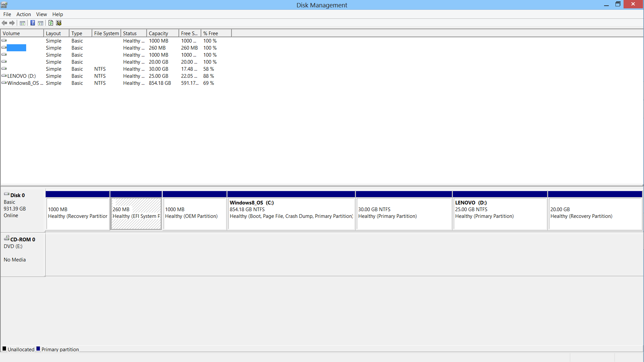The width and height of the screenshot is (644, 362).
Task: Sort by the Volume column header
Action: [22, 34]
